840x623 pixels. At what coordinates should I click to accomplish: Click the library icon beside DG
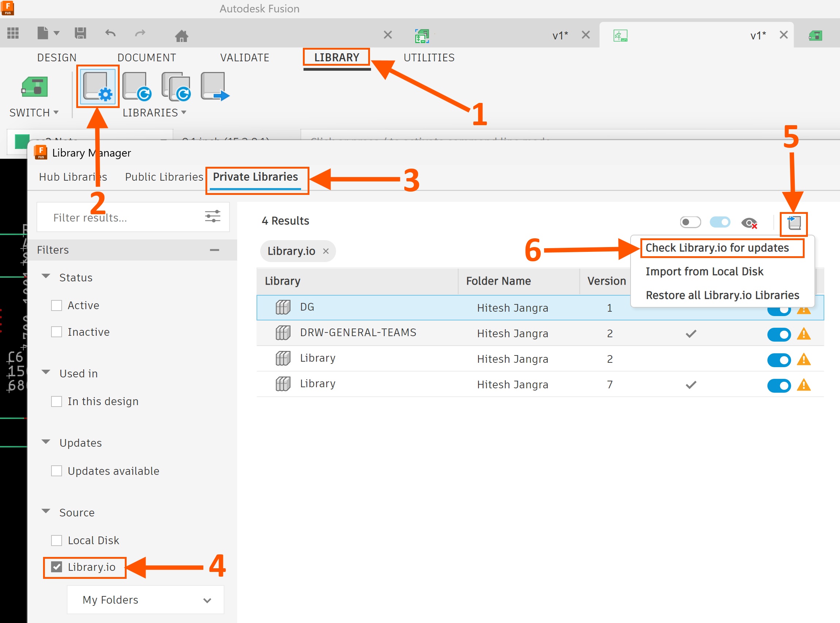click(283, 307)
